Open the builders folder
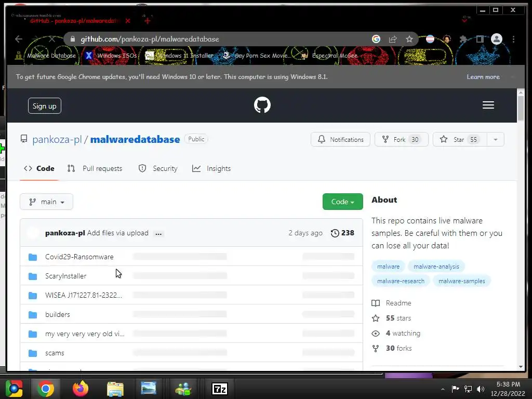 point(58,314)
